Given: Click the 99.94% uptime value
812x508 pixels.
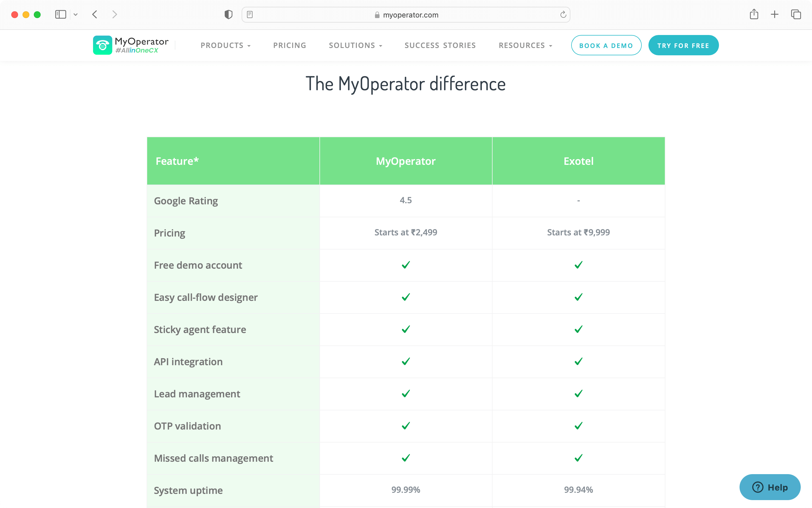Looking at the screenshot, I should [579, 490].
